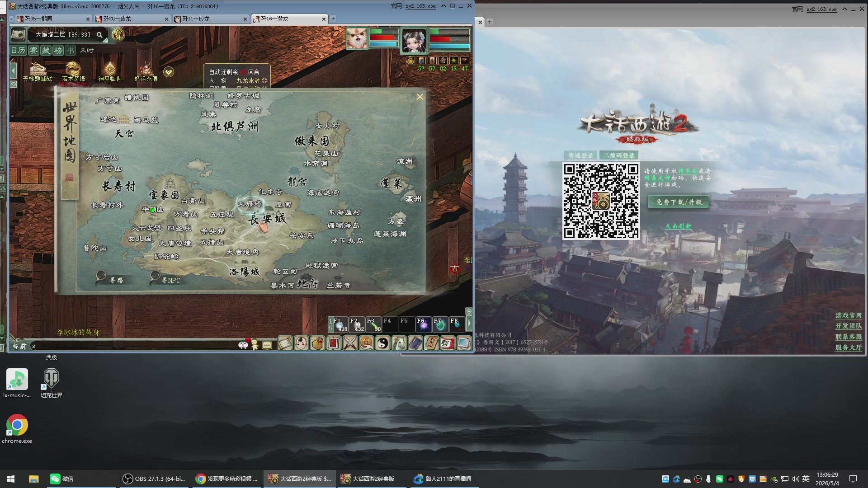Collapse the game window title bar chevron
The height and width of the screenshot is (488, 868).
443,6
